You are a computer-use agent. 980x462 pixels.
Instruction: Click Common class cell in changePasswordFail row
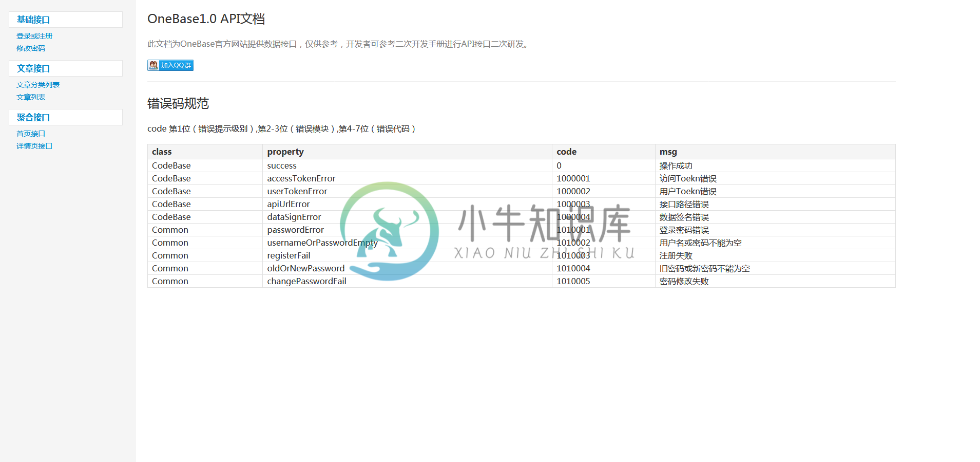[205, 281]
